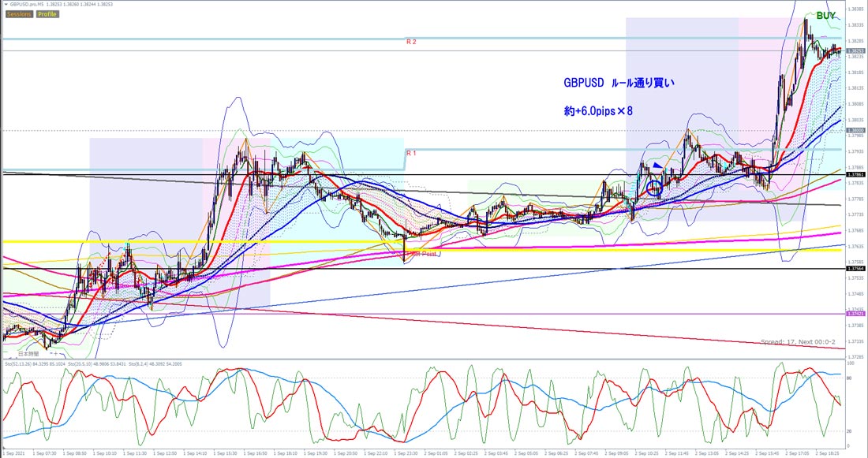
Task: Click the '1 Sep 15:30' time axis label
Action: pyautogui.click(x=225, y=453)
